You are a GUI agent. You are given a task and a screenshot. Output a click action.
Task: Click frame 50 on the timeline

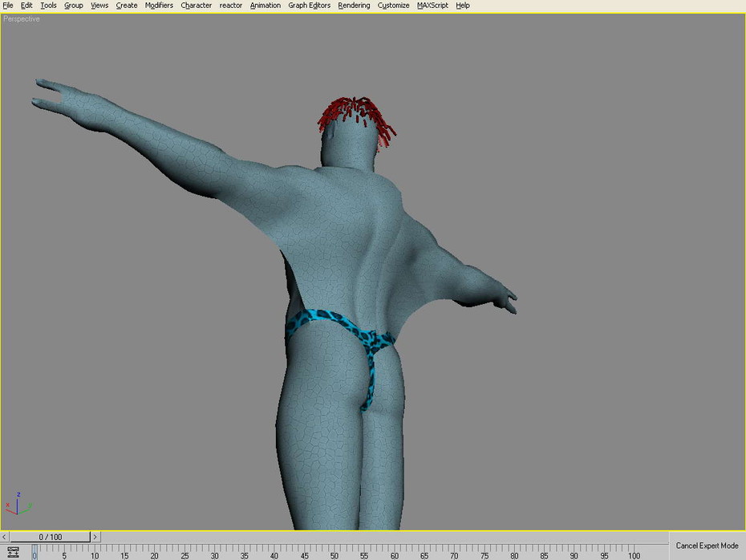tap(334, 555)
